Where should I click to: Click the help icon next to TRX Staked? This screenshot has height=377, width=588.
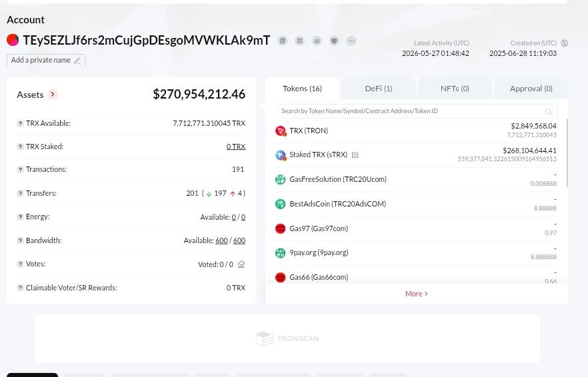click(20, 147)
